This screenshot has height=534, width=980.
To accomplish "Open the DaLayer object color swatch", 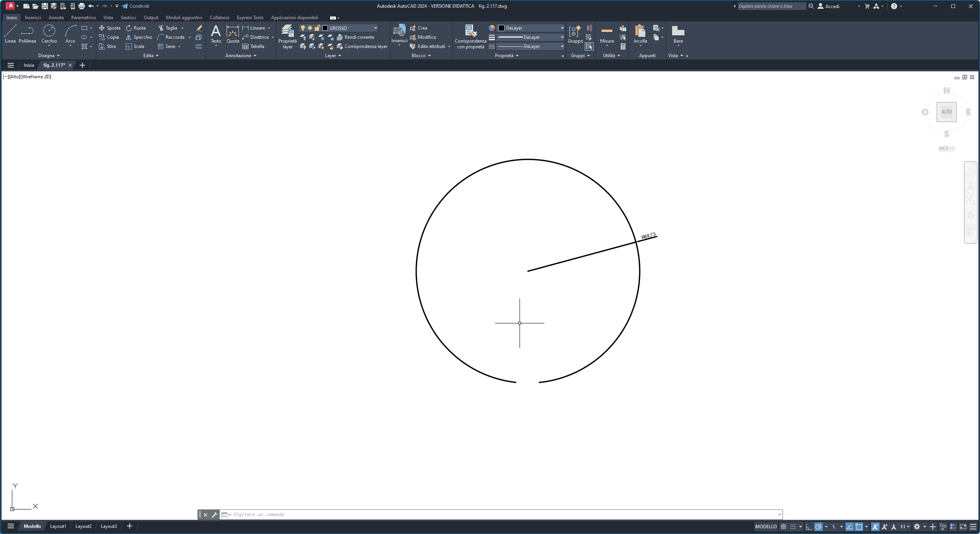I will 501,28.
